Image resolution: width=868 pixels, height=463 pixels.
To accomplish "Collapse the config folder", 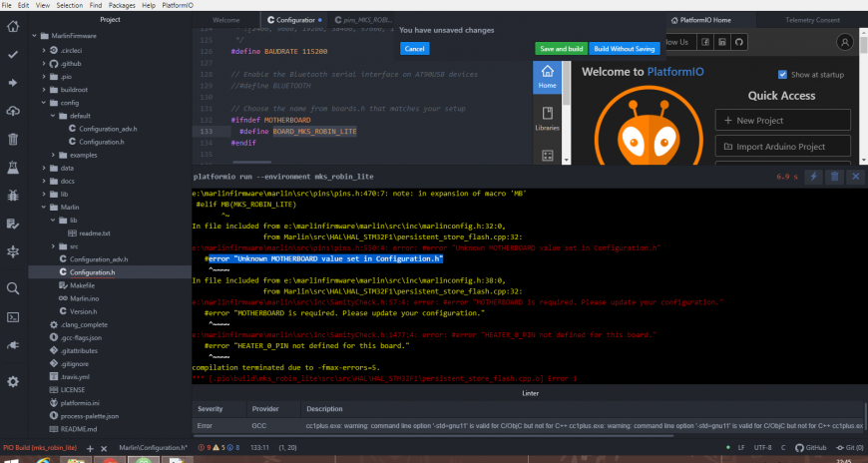I will 44,103.
